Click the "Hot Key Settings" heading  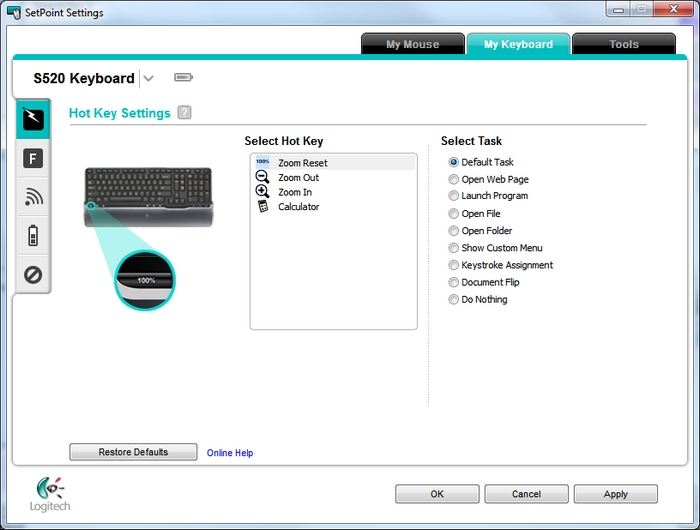pos(120,113)
